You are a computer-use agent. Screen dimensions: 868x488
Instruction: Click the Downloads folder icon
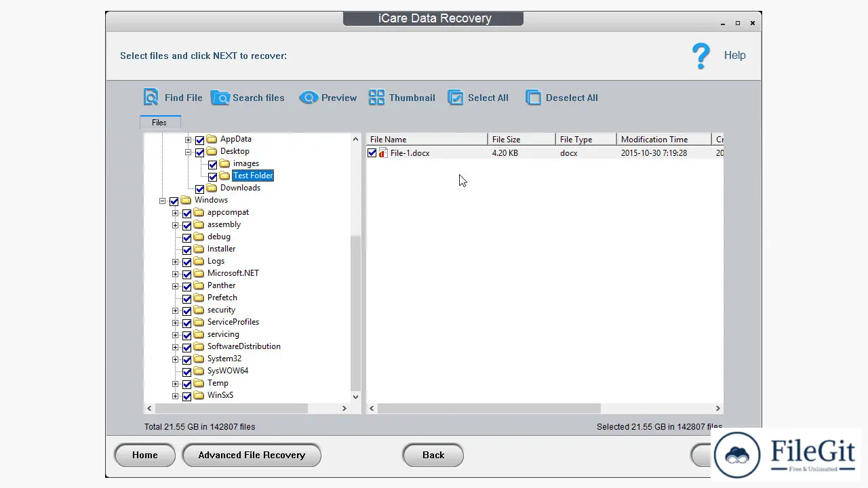tap(212, 188)
